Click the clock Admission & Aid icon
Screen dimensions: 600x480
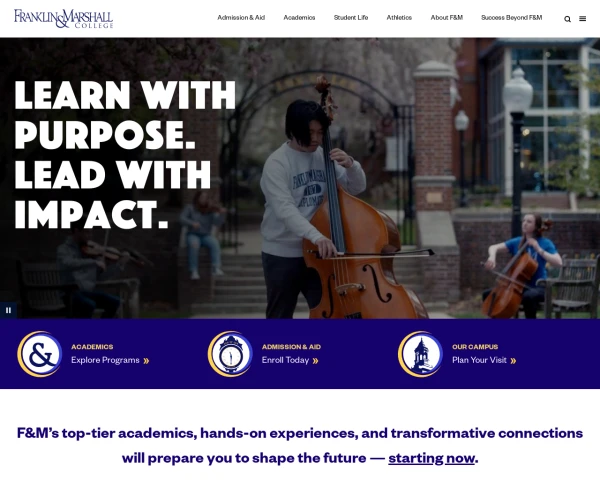pyautogui.click(x=230, y=354)
